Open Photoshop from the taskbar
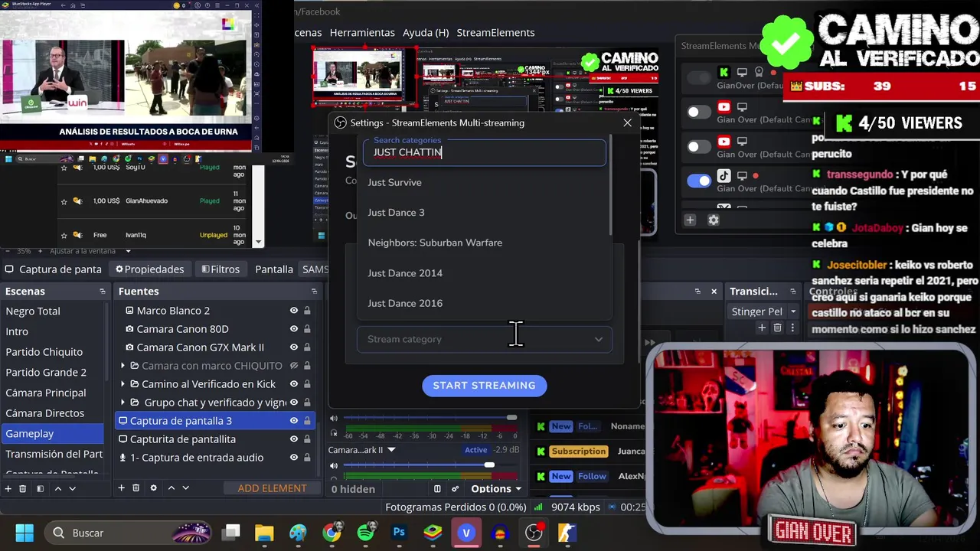Viewport: 980px width, 551px height. pyautogui.click(x=399, y=533)
